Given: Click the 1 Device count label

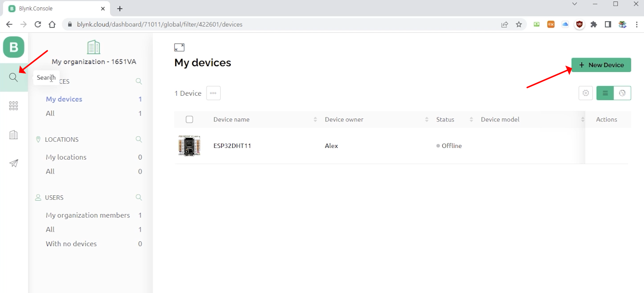Looking at the screenshot, I should point(188,93).
